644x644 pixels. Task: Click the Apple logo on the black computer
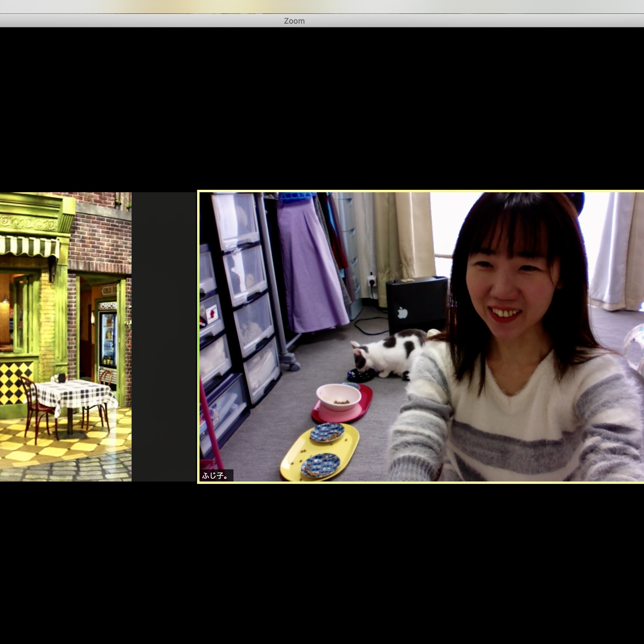[x=403, y=313]
